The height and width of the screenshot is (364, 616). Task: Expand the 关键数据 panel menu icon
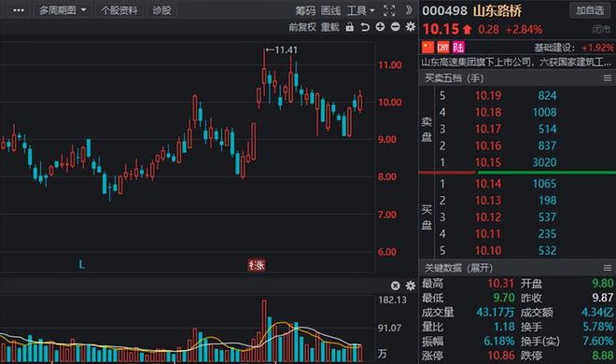[x=608, y=268]
